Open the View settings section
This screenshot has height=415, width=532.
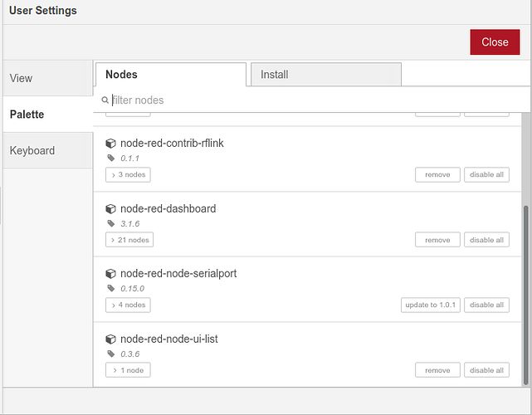(x=48, y=78)
